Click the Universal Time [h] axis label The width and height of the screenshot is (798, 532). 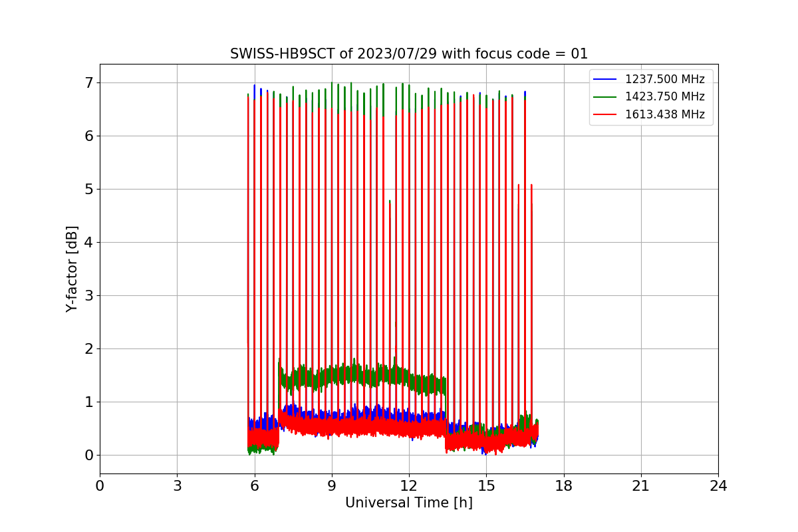pos(409,503)
